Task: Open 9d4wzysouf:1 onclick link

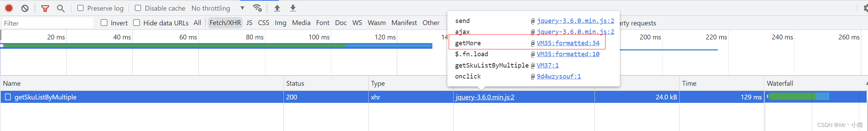Action: click(559, 76)
